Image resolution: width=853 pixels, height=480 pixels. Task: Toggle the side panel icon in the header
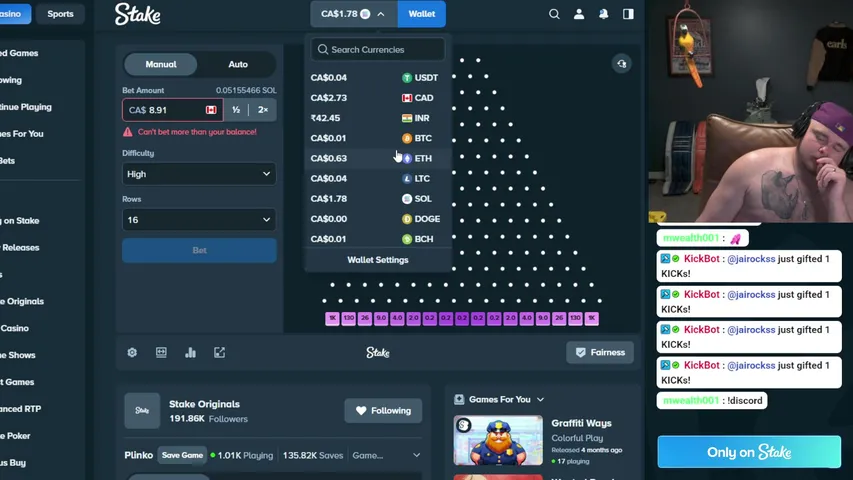[628, 14]
